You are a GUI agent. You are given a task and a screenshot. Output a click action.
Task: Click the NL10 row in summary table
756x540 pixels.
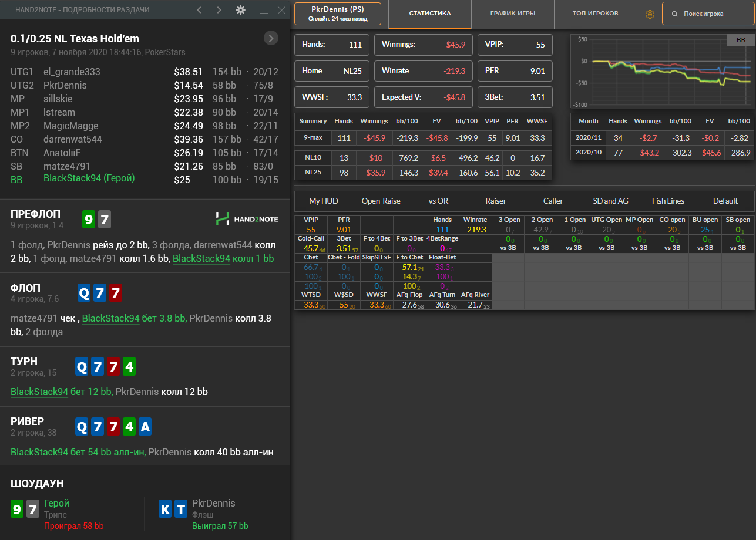coord(423,158)
